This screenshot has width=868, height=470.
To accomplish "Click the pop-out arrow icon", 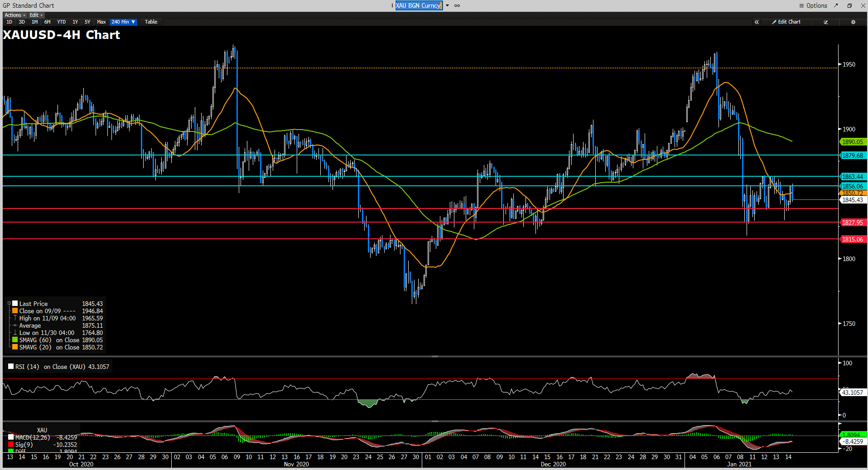I will click(836, 5).
